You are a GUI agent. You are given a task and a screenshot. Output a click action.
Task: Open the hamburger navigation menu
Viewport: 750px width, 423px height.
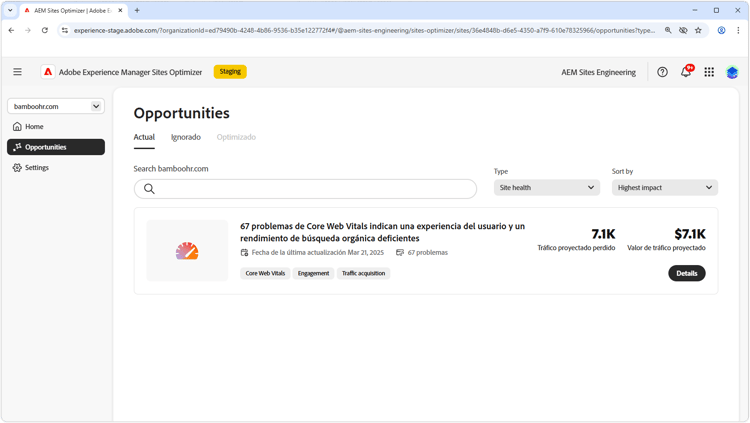17,72
